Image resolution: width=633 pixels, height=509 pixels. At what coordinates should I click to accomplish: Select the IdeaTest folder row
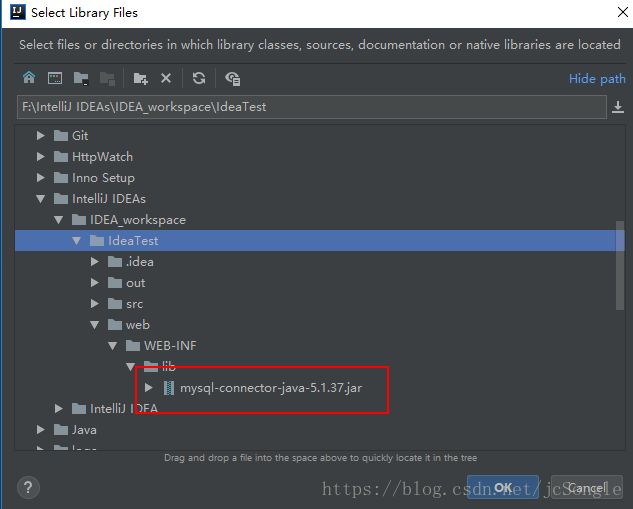320,241
